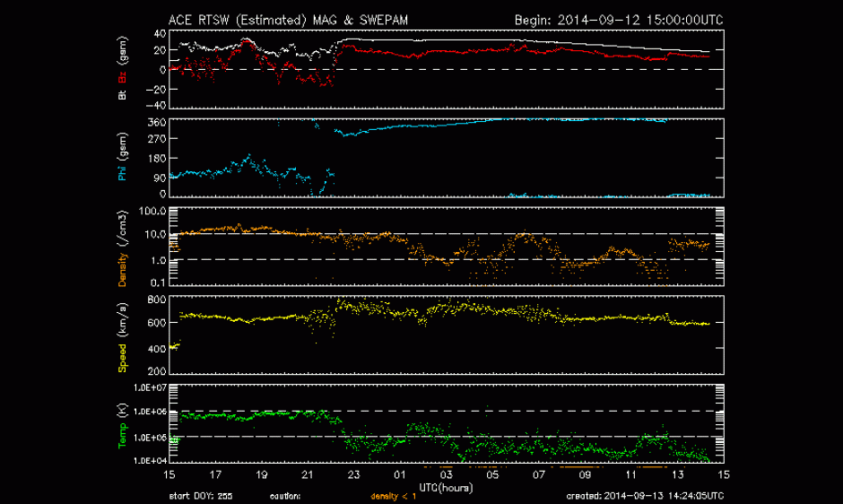Click the -40 tick on Bt Bz axis
Image resolution: width=843 pixels, height=504 pixels.
click(x=156, y=105)
